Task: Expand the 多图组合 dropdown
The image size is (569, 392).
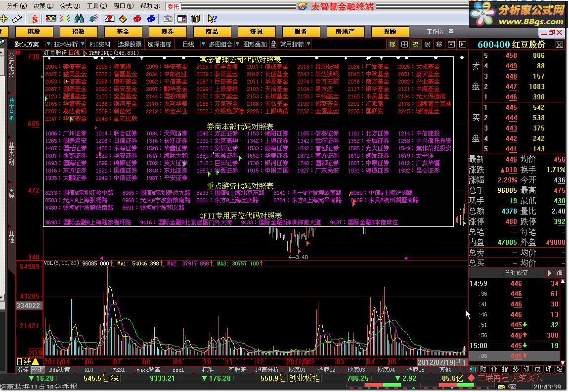Action: [237, 44]
